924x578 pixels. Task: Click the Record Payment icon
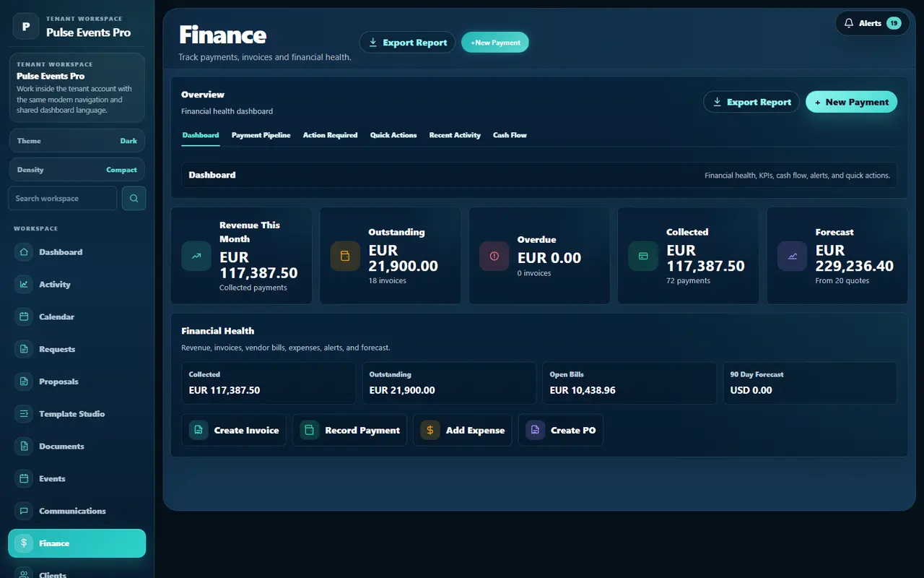pos(310,430)
